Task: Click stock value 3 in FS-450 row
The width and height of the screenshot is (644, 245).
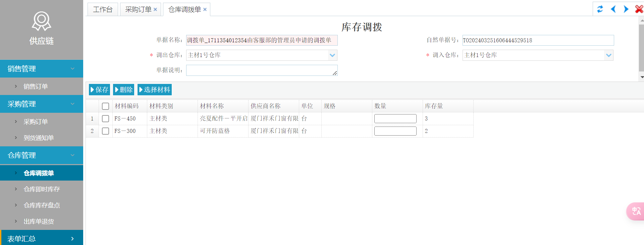Action: click(x=426, y=118)
